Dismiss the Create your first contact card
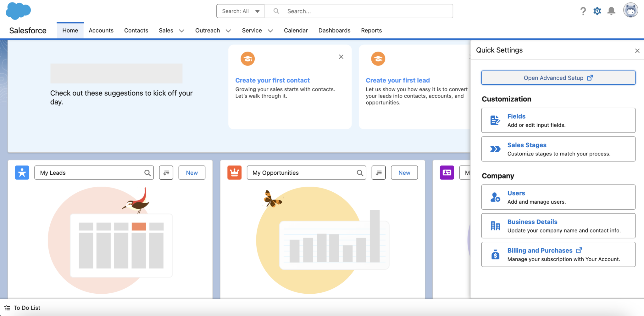 341,57
